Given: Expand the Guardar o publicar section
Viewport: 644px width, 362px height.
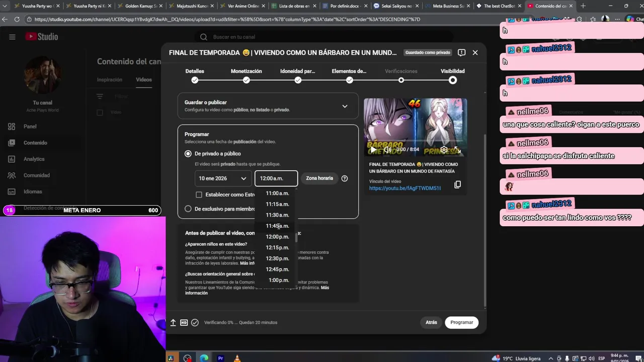Looking at the screenshot, I should 345,106.
